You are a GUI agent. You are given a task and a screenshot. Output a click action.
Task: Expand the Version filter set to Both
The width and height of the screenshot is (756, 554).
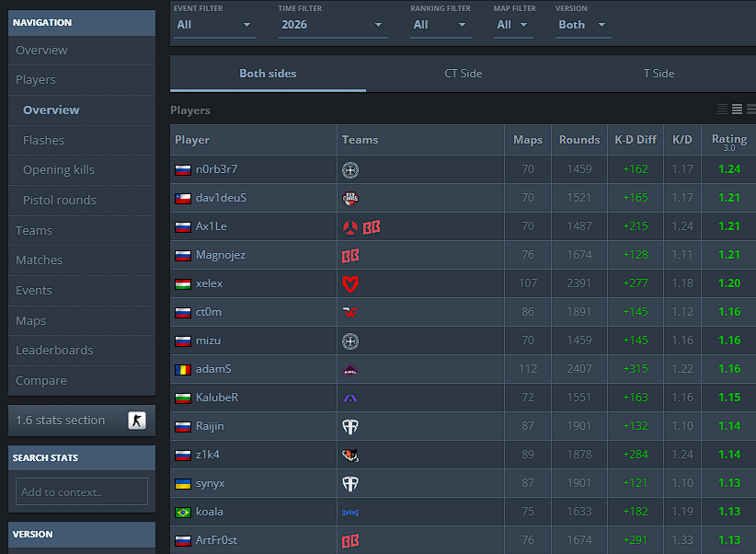pos(583,25)
